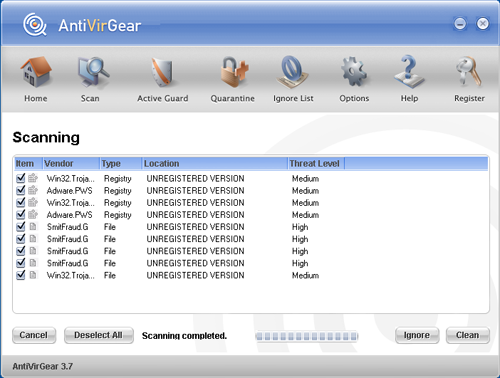Select the Scan magnifier icon
Viewport: 500px width, 378px height.
click(x=93, y=72)
